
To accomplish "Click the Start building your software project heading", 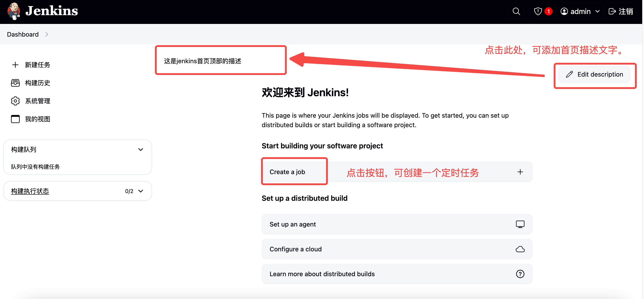I will (x=322, y=146).
